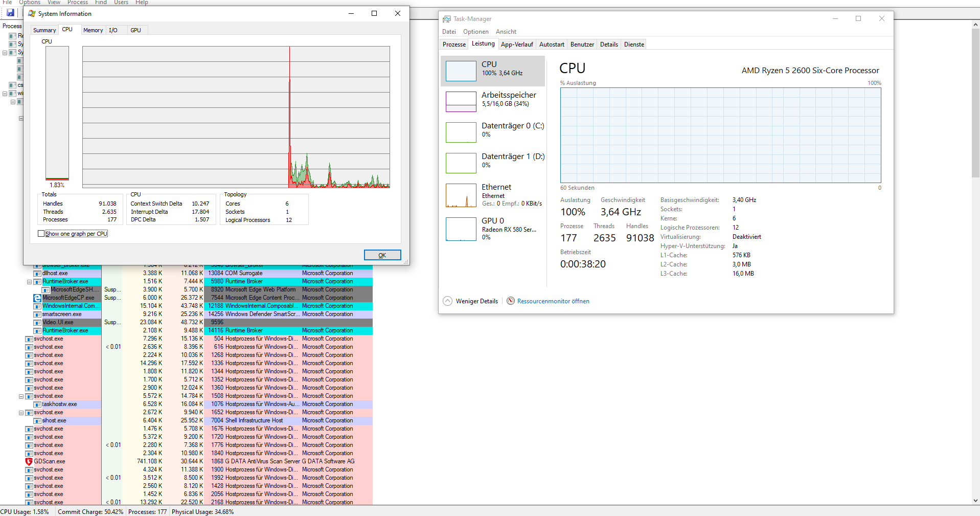Collapse the RuntimeBroker.exe 5980 tree node
This screenshot has width=980, height=516.
pos(29,282)
